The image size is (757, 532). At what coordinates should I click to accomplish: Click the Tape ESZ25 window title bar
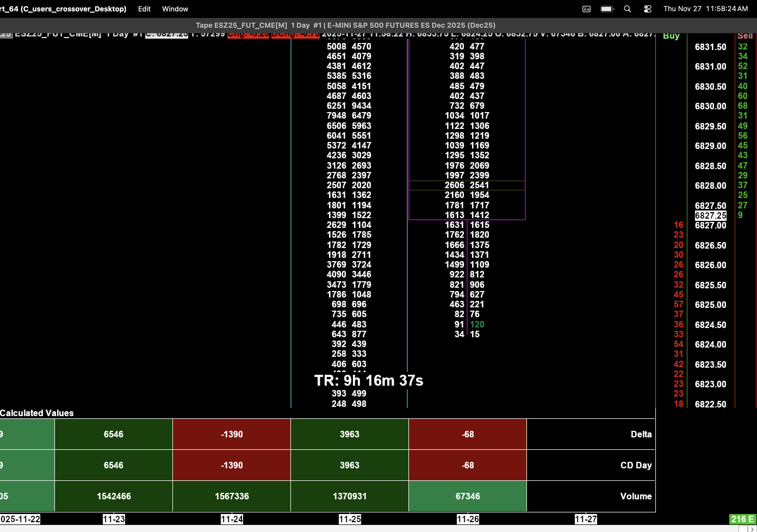[x=345, y=25]
